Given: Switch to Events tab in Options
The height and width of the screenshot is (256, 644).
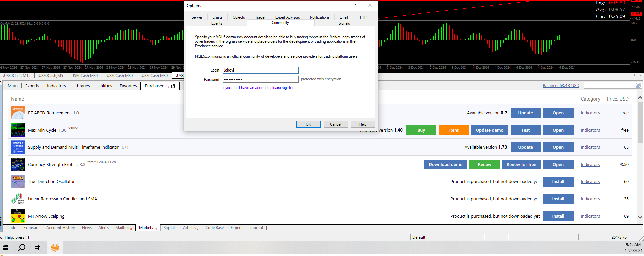Looking at the screenshot, I should [x=217, y=23].
